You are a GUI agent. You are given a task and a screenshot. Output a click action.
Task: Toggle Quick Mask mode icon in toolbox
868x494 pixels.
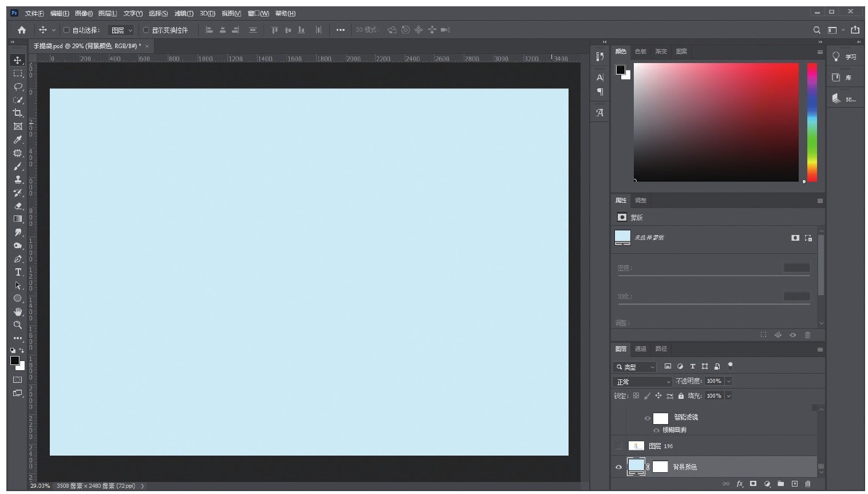pyautogui.click(x=18, y=379)
